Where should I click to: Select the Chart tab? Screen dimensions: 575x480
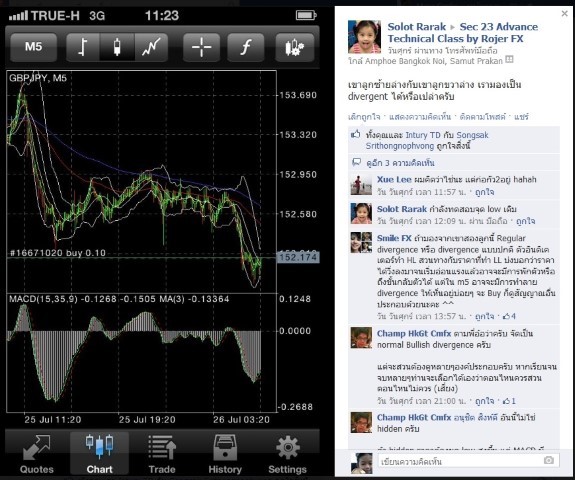point(99,454)
